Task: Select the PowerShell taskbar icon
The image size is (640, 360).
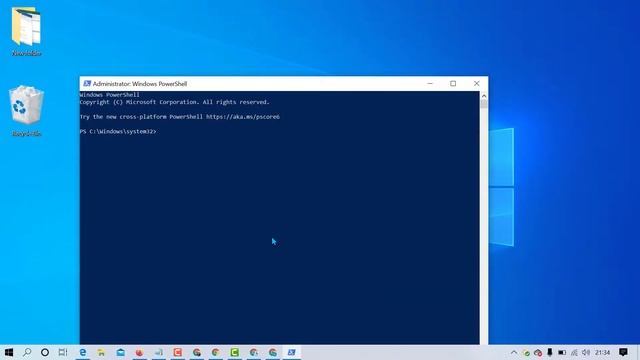Action: coord(291,352)
